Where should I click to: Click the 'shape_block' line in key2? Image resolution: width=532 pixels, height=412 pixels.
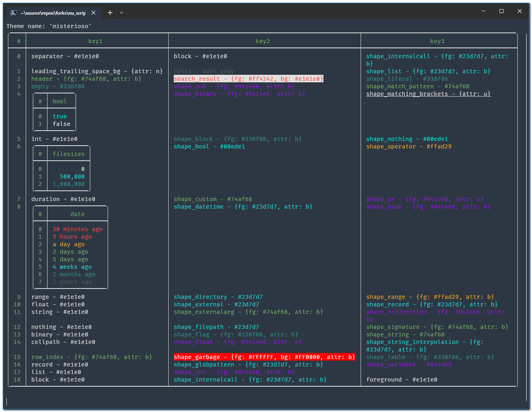pyautogui.click(x=238, y=139)
